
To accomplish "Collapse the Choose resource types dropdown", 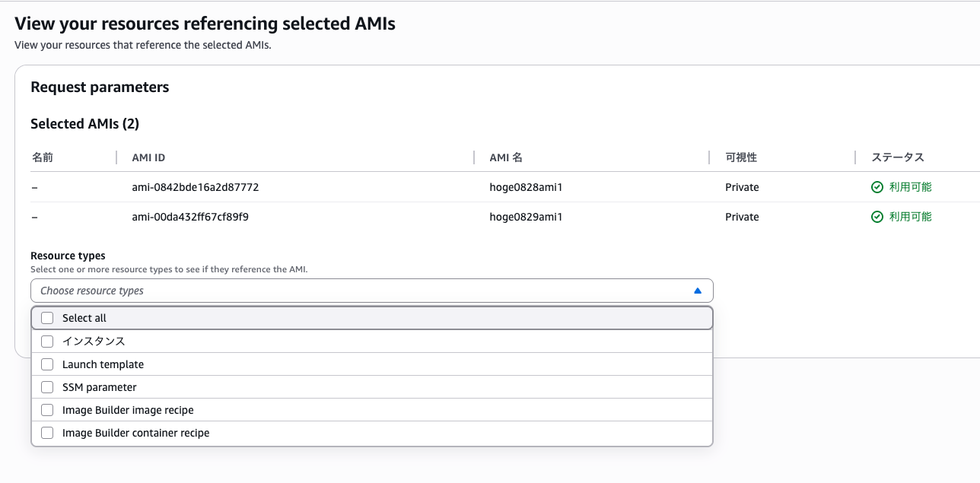I will tap(372, 291).
